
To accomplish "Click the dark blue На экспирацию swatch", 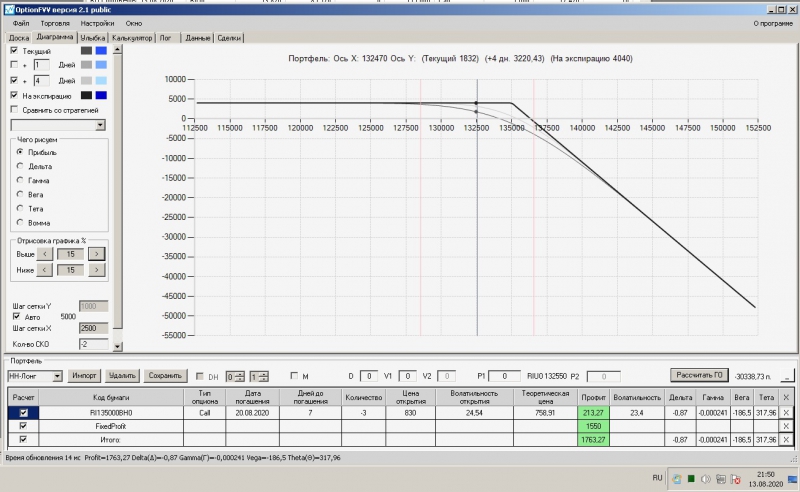I will coord(101,95).
